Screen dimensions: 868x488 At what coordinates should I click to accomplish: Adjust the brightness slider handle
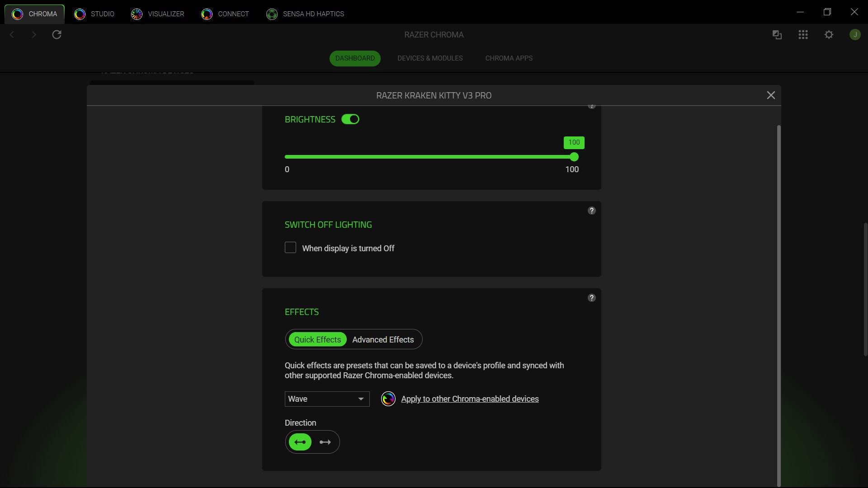(x=574, y=157)
